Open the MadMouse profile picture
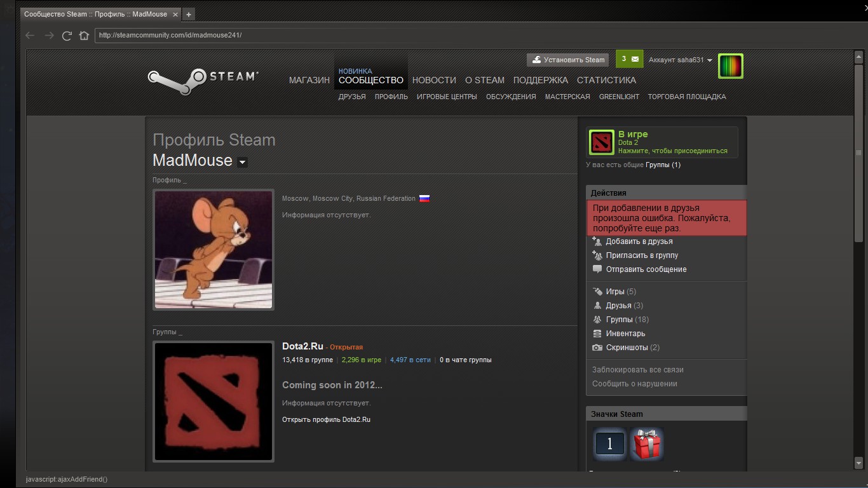The width and height of the screenshot is (868, 488). pos(214,250)
